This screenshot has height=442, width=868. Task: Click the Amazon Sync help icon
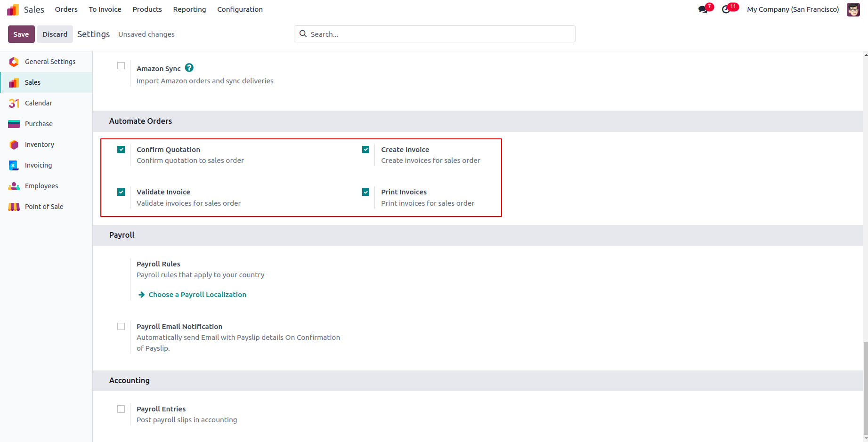coord(189,68)
